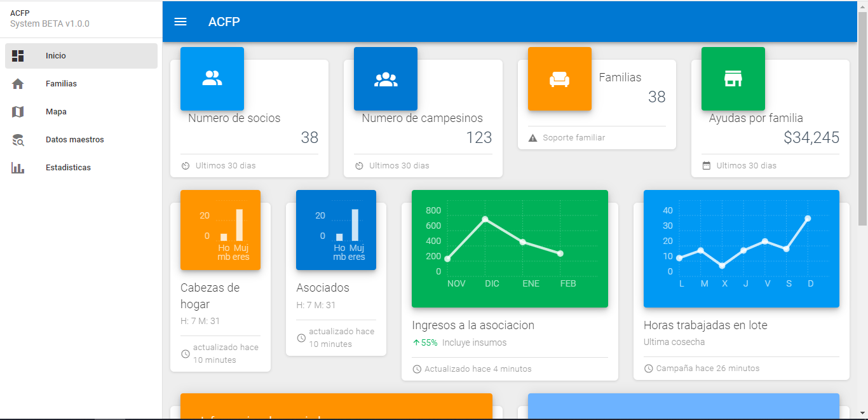Click the clock icon on Horas trabajadas card
868x420 pixels.
tap(649, 369)
